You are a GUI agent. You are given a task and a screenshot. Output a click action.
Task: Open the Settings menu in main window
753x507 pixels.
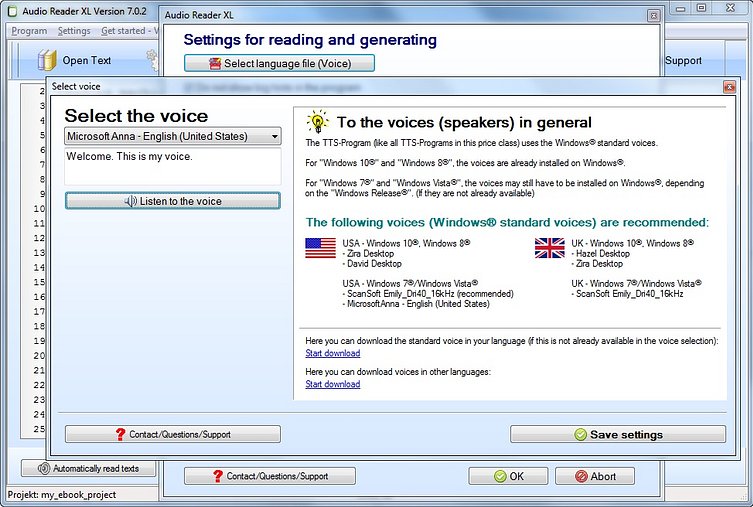(x=74, y=31)
